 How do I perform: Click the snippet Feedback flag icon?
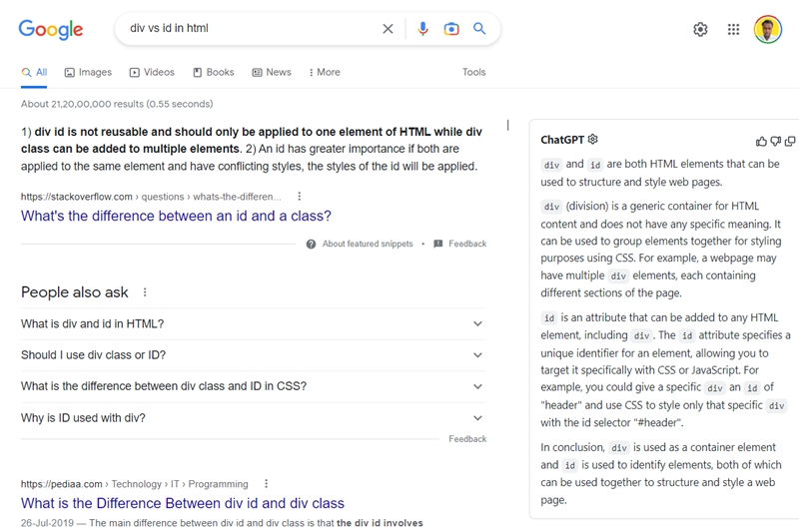pyautogui.click(x=437, y=244)
